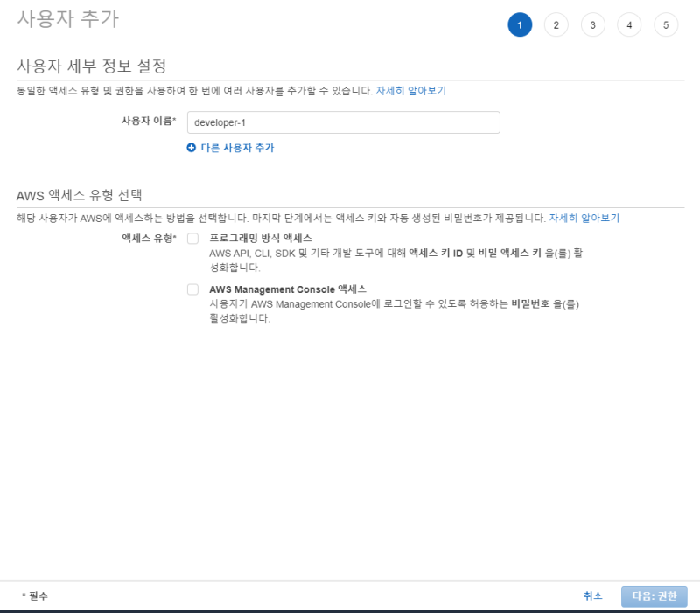Enable AWS Management Console 액세스 checkbox

pyautogui.click(x=192, y=289)
